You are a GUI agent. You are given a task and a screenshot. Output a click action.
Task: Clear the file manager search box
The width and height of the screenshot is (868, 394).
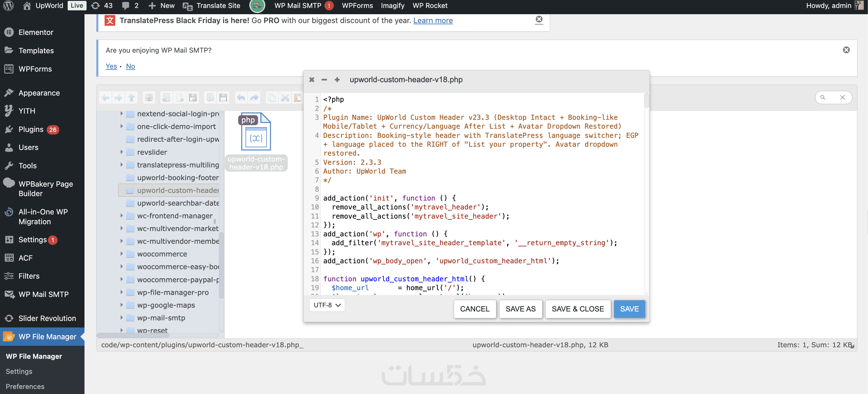842,98
